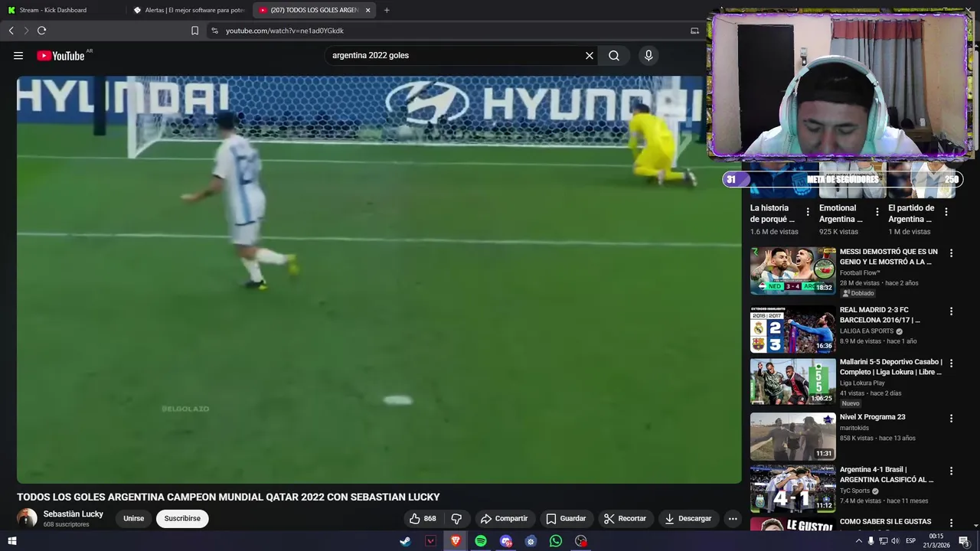Clear the search text with the X icon

(x=590, y=55)
